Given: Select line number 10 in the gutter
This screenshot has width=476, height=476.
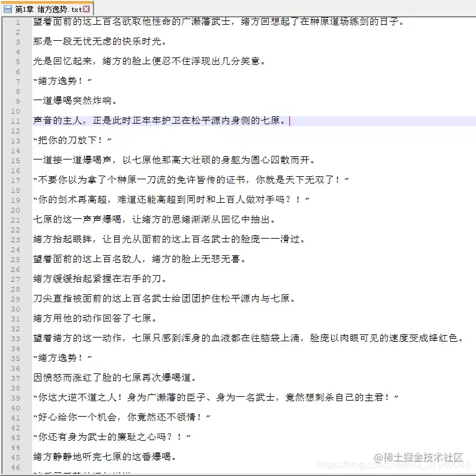Looking at the screenshot, I should coord(15,111).
